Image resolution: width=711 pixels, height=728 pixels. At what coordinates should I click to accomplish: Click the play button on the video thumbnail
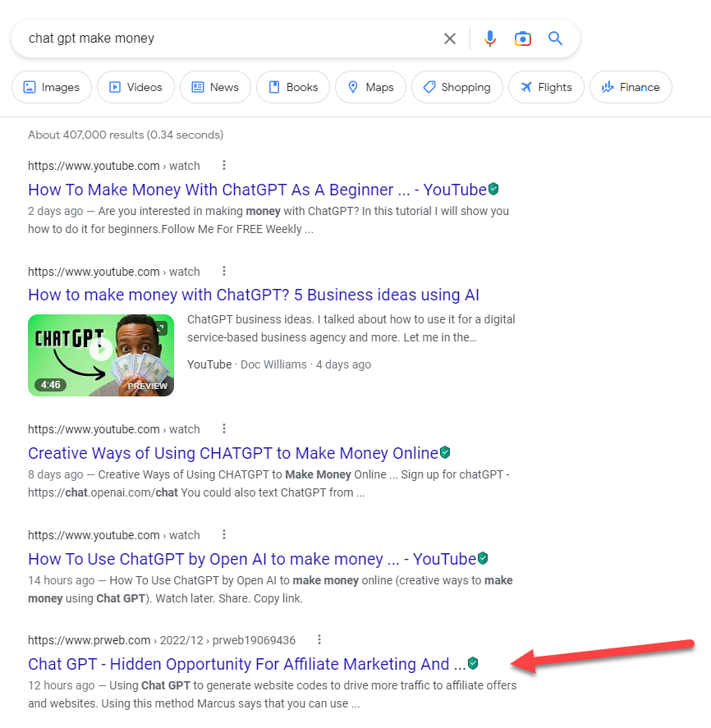[x=101, y=349]
